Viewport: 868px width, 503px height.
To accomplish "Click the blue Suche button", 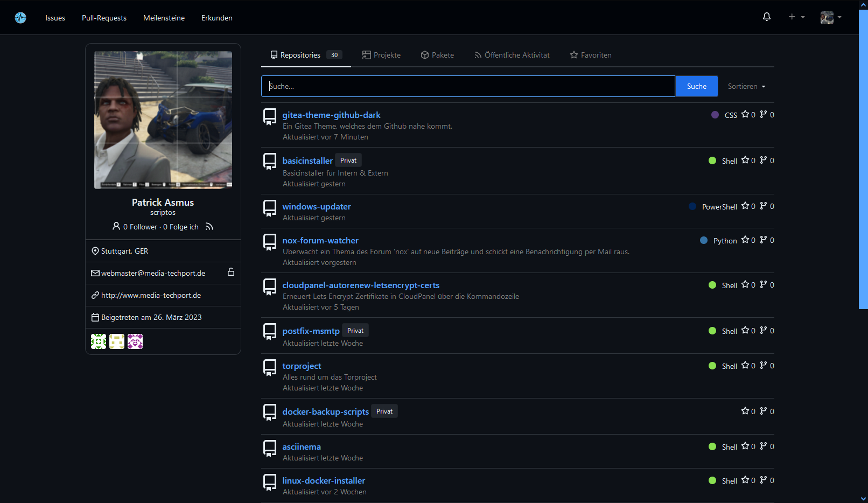I will click(696, 86).
